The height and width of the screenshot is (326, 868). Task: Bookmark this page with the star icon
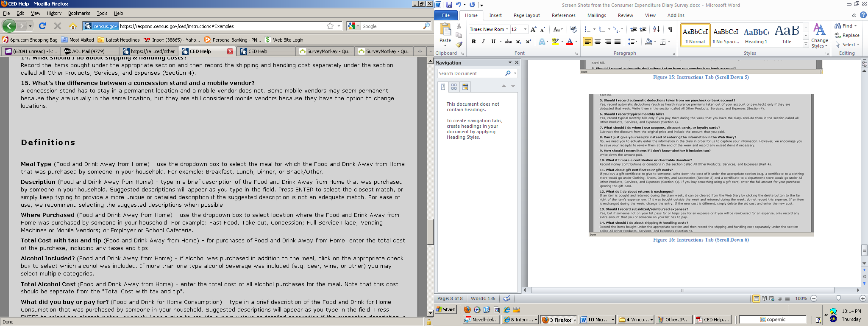(330, 26)
